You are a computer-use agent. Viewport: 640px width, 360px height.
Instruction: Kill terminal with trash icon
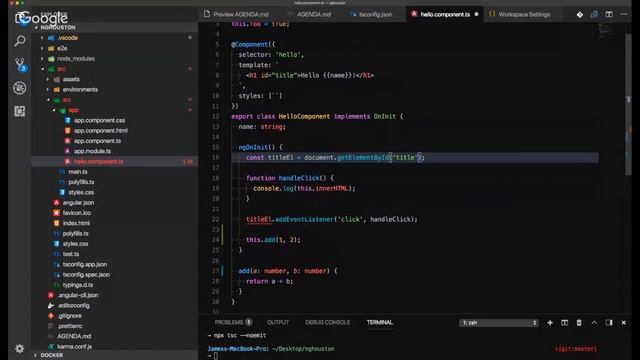(579, 322)
